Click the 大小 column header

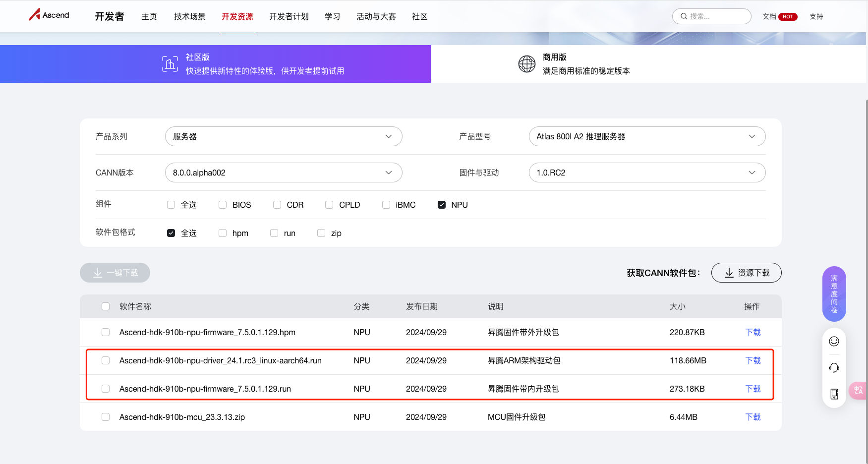pos(678,306)
